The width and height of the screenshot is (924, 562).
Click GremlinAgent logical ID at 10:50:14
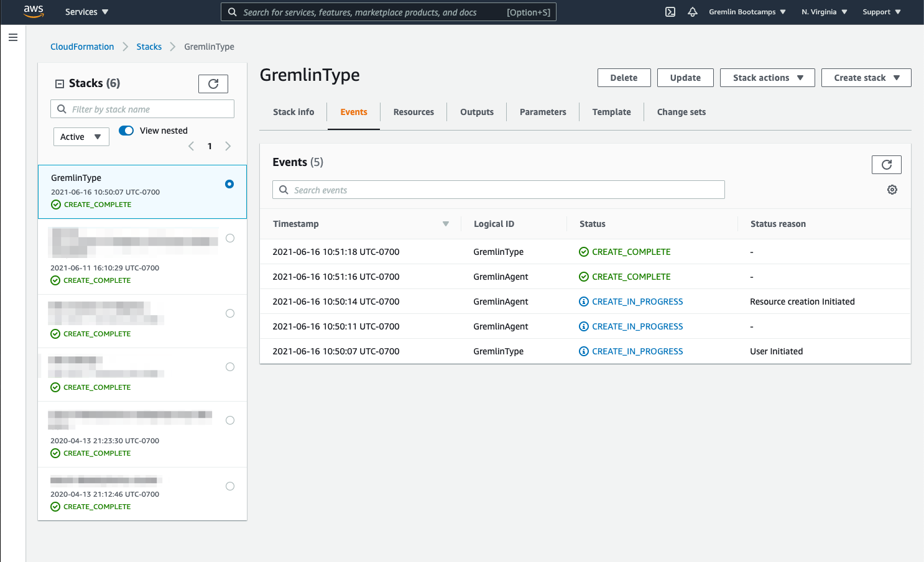click(x=501, y=302)
